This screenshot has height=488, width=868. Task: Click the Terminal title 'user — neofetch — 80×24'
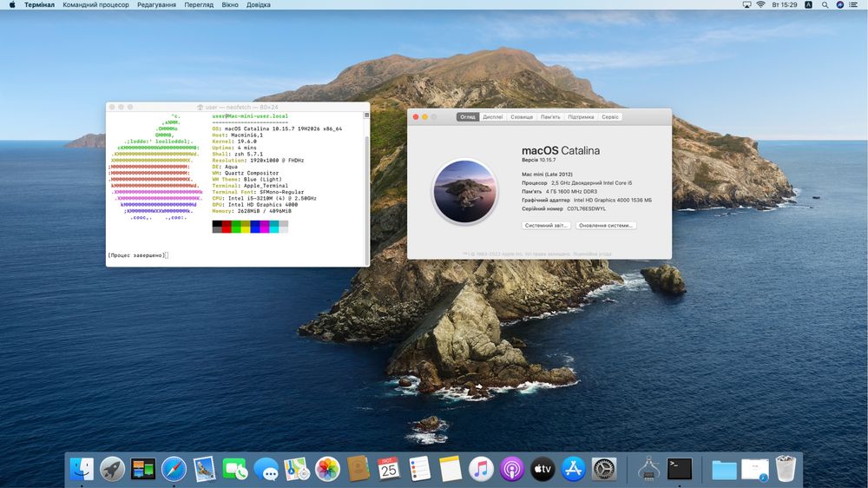(x=241, y=107)
